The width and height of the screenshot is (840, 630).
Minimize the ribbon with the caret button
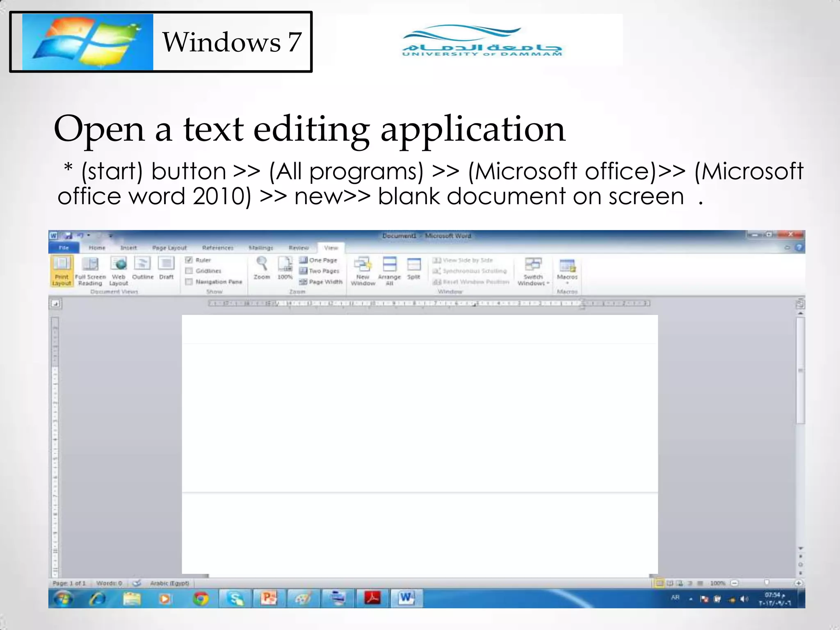point(787,247)
